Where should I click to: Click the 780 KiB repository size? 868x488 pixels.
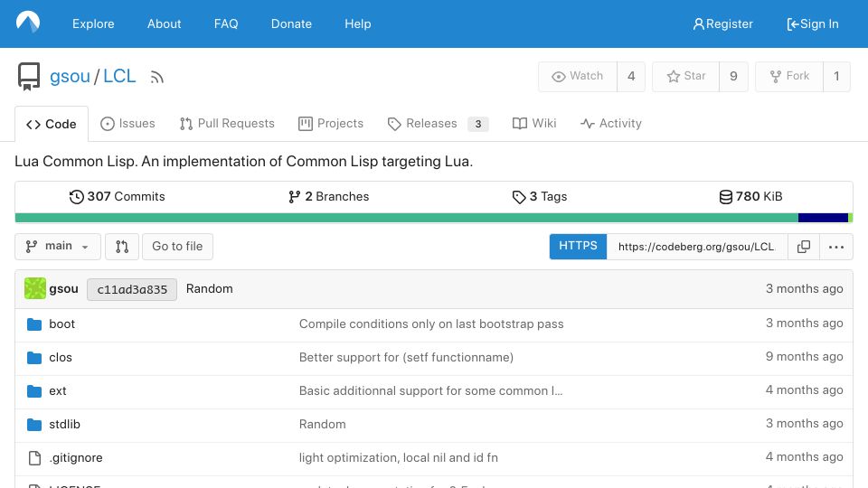click(750, 196)
